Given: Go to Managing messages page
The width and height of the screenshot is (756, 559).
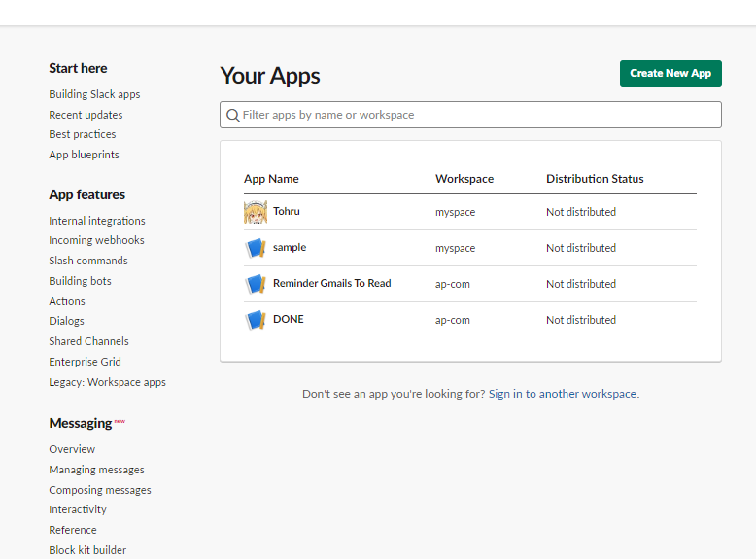Looking at the screenshot, I should tap(96, 470).
